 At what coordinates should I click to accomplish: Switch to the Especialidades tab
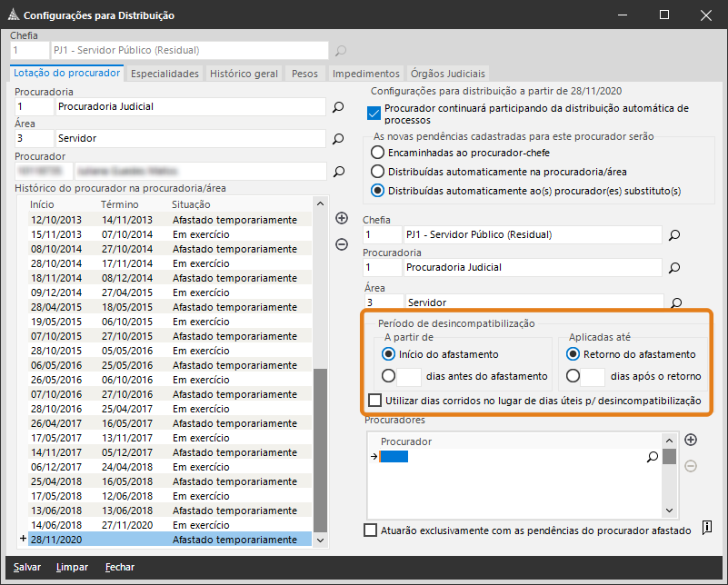(165, 74)
